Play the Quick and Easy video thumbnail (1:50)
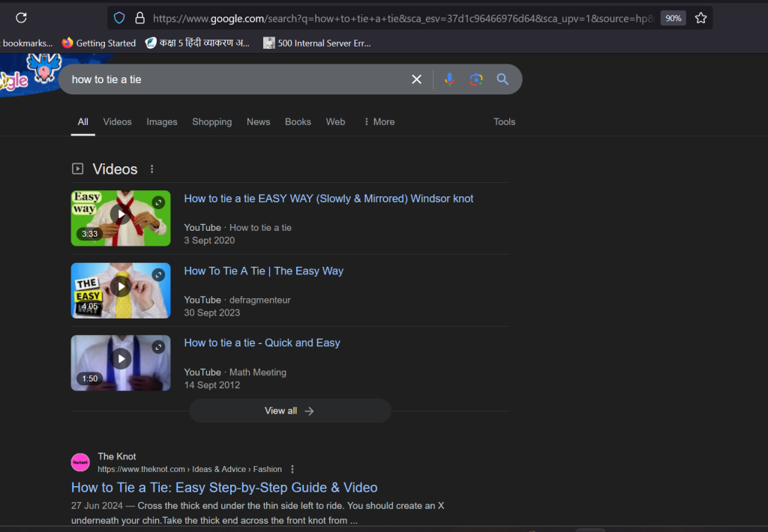The image size is (768, 532). [121, 363]
